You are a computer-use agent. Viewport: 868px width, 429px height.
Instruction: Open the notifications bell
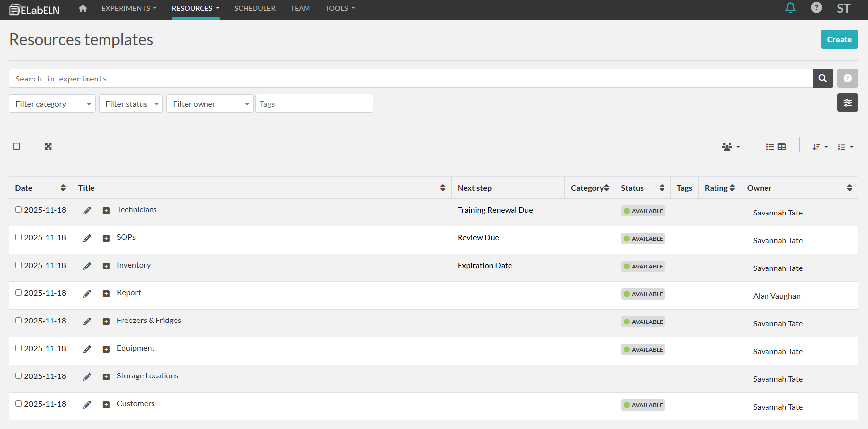[790, 8]
